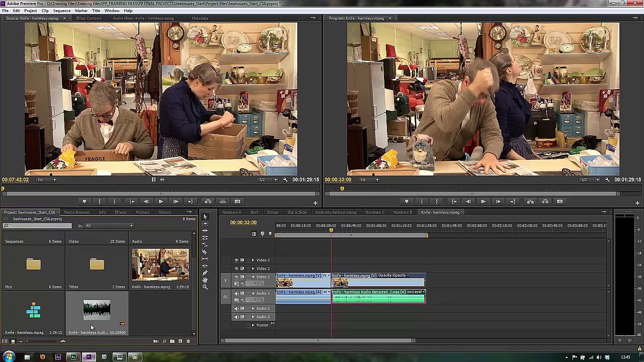The width and height of the screenshot is (644, 362).
Task: Select the Selection tool arrow
Action: pos(205,217)
